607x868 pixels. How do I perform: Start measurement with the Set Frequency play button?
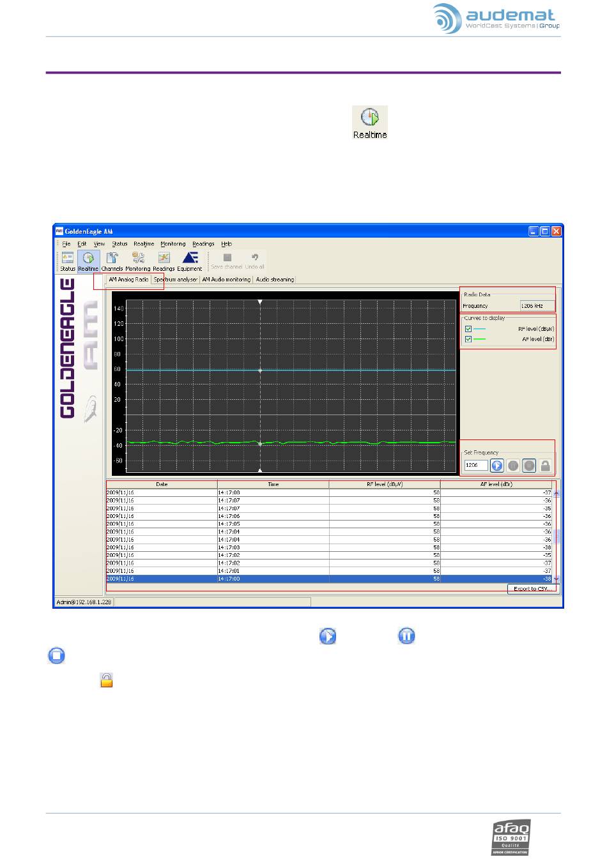tap(497, 466)
